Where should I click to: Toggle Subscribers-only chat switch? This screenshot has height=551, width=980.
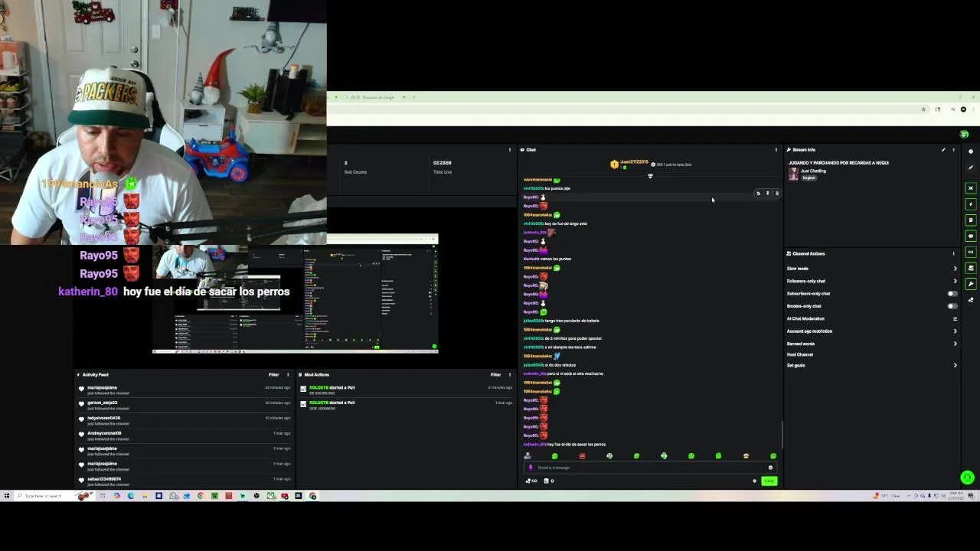tap(952, 294)
